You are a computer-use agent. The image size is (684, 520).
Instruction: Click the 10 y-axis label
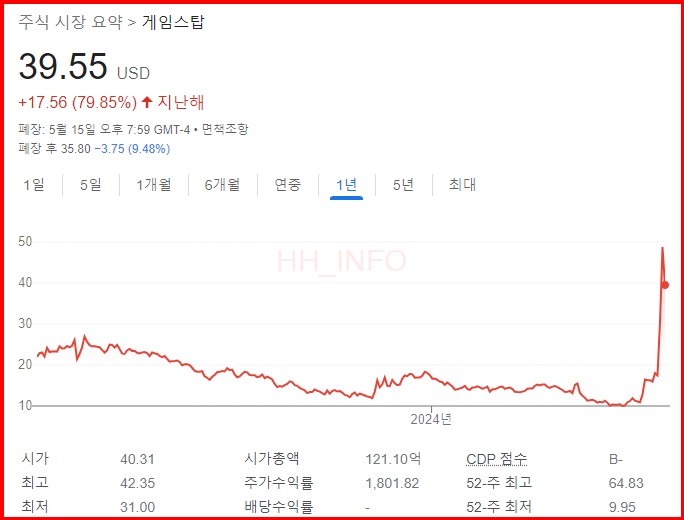click(25, 406)
